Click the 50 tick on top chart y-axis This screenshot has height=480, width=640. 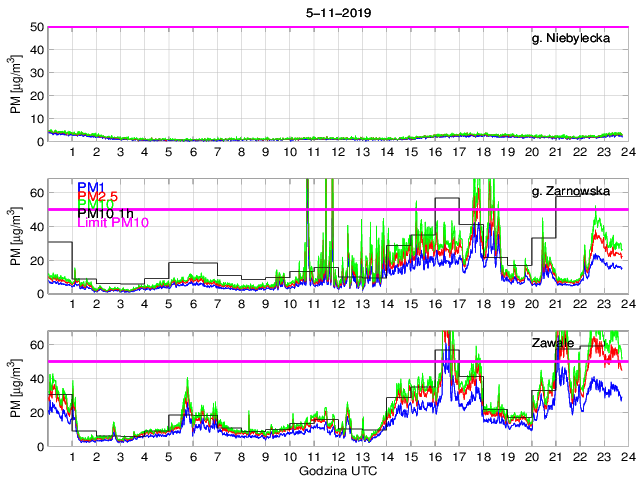(x=38, y=27)
